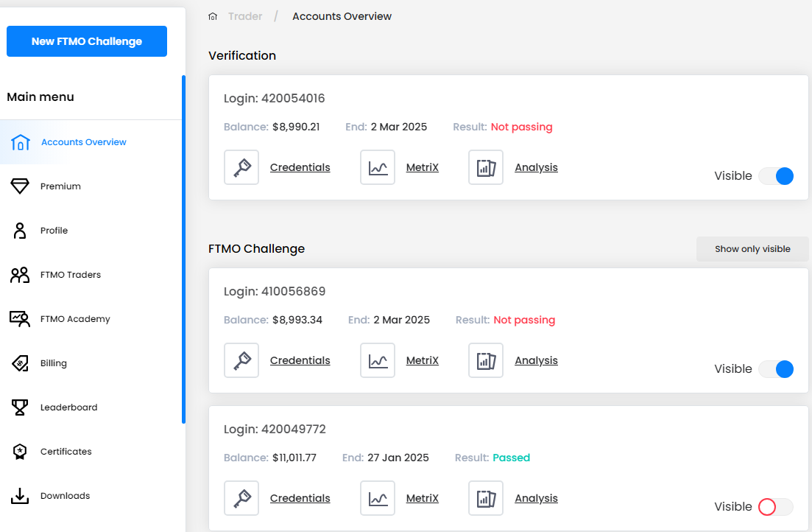This screenshot has width=812, height=532.
Task: Open the FTMO Academy menu item
Action: point(91,319)
